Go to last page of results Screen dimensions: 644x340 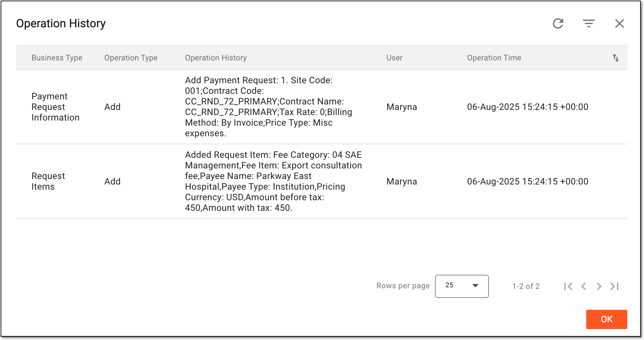(x=614, y=286)
